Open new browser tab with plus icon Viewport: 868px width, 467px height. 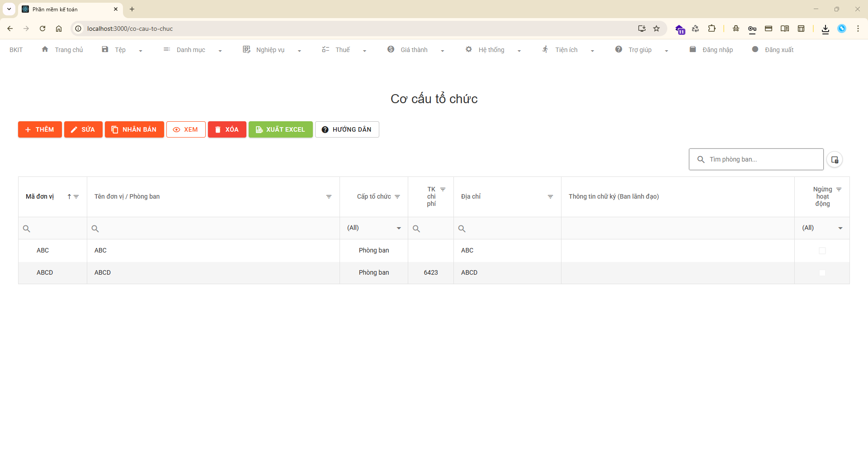132,9
